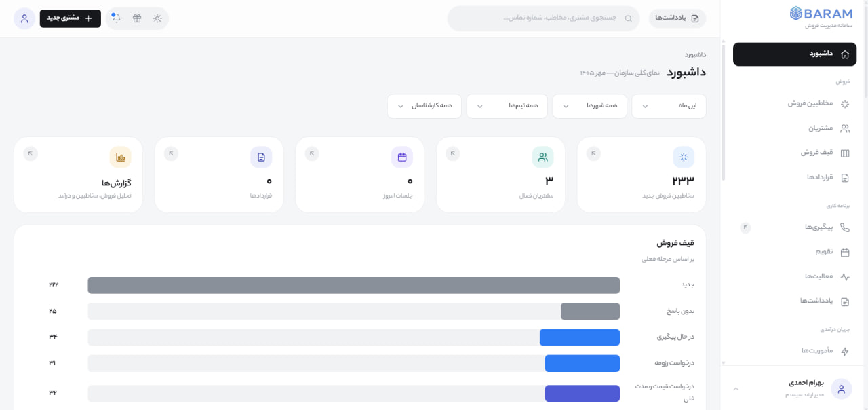Click the گزارش‌ها card title
Image resolution: width=868 pixels, height=410 pixels.
pyautogui.click(x=117, y=183)
